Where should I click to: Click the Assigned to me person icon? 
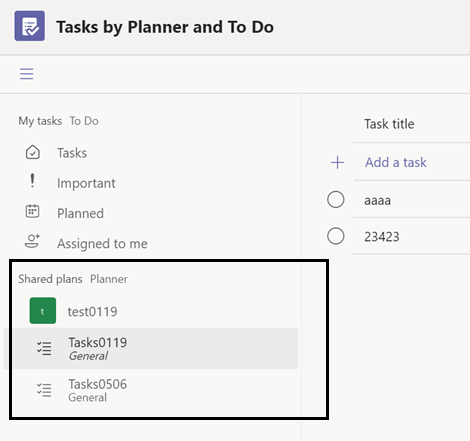click(32, 241)
